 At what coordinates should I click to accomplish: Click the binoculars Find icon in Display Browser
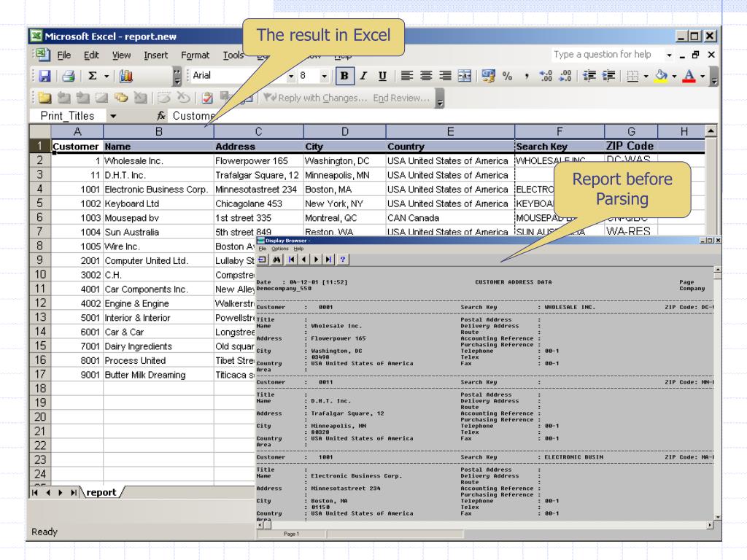(x=276, y=260)
